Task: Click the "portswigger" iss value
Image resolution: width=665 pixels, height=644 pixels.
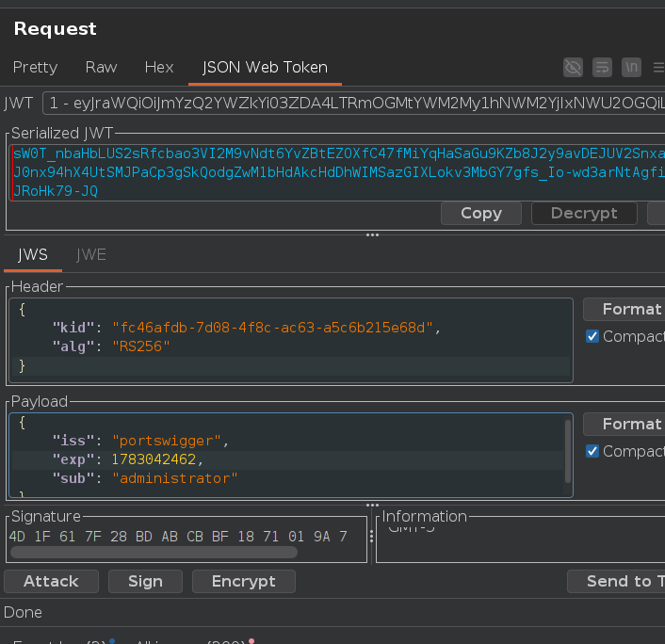Action: click(x=166, y=441)
